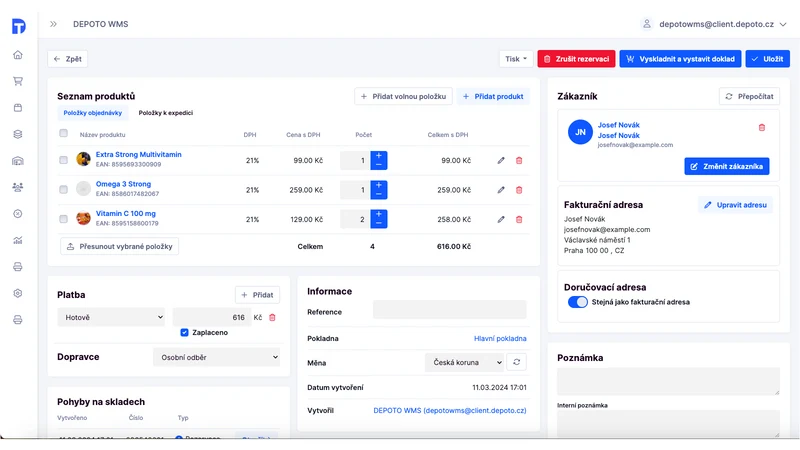800x450 pixels.
Task: Open Omega 3 Strong product link
Action: 123,184
